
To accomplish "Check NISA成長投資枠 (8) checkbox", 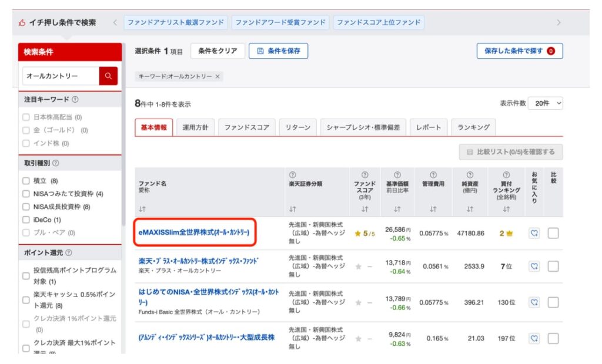I will (26, 207).
